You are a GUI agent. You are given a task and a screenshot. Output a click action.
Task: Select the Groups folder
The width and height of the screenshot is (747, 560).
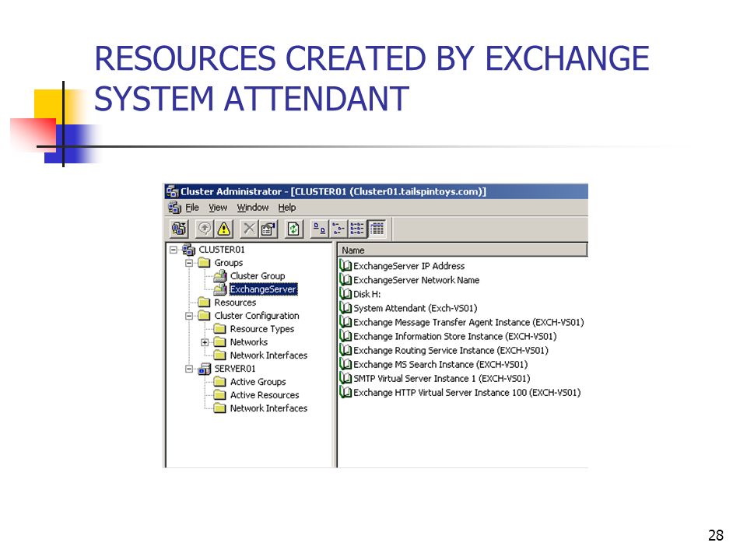[x=229, y=263]
